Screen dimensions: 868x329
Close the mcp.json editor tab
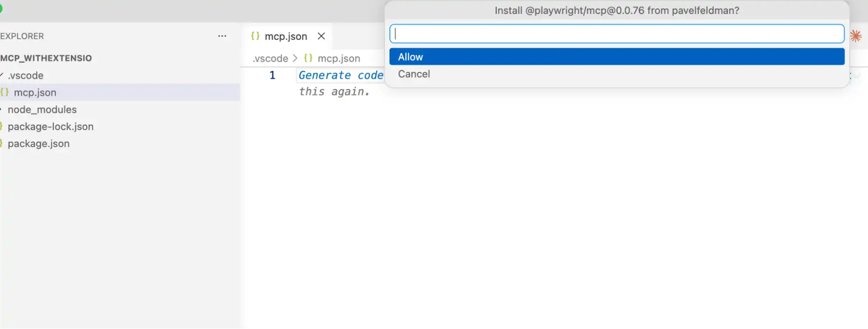click(x=321, y=36)
